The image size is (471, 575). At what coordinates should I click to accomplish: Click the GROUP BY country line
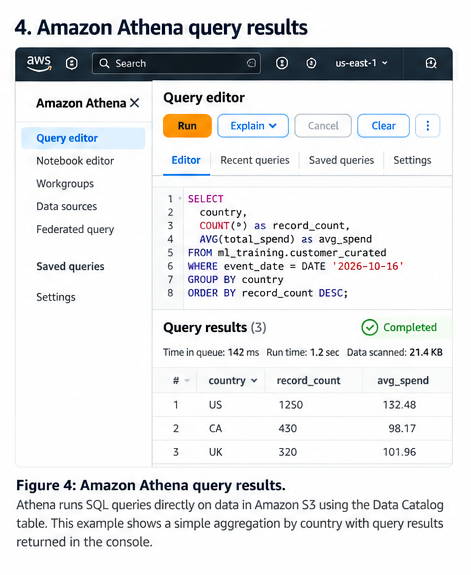point(236,279)
